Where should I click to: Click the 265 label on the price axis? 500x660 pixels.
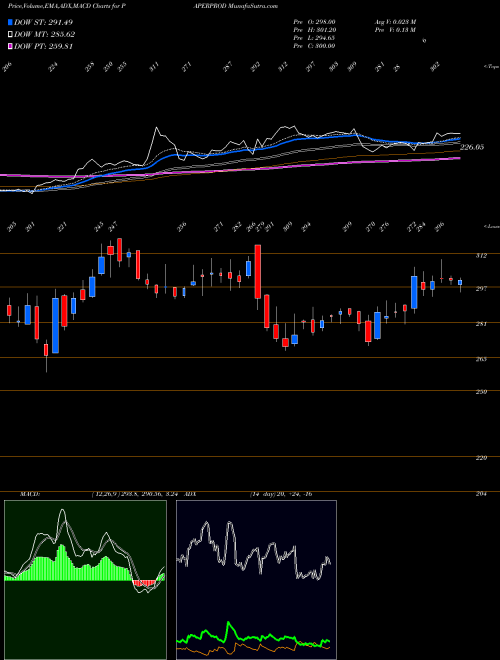point(481,359)
